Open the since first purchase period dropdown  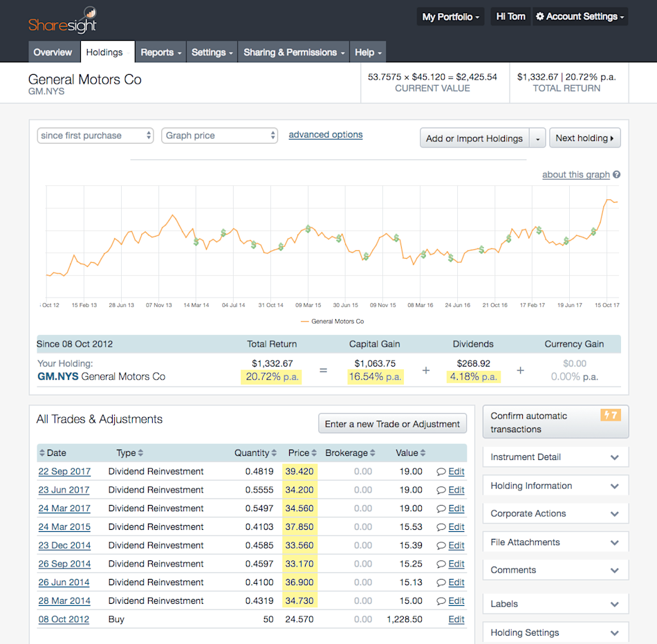click(95, 136)
